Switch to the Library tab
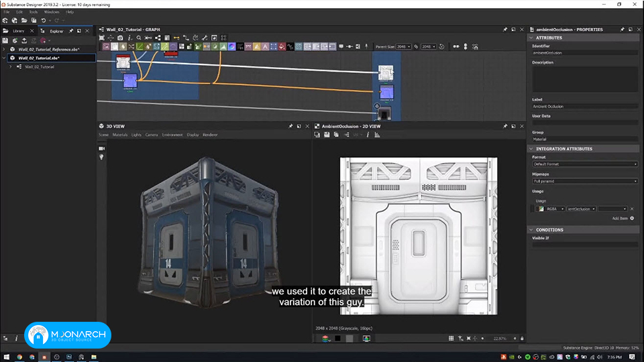Screen dimensions: 644x362 [x=19, y=31]
